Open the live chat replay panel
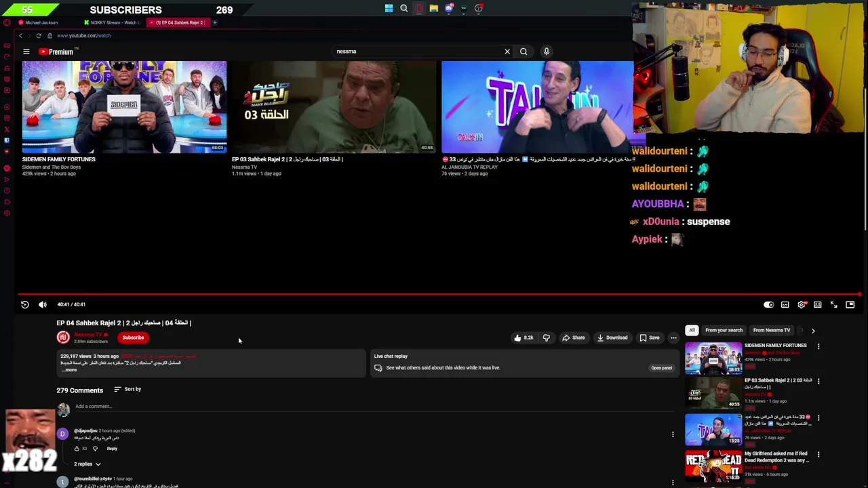Screen dimensions: 868x488 (661, 368)
